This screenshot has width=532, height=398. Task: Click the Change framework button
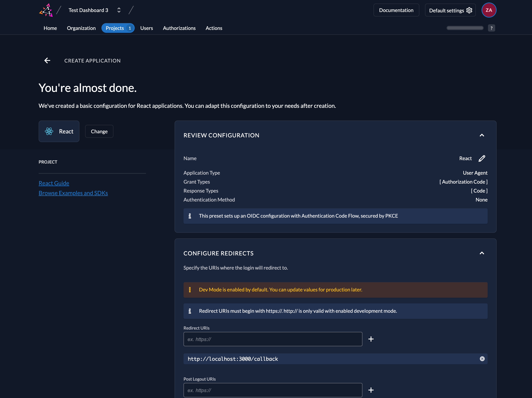point(99,131)
